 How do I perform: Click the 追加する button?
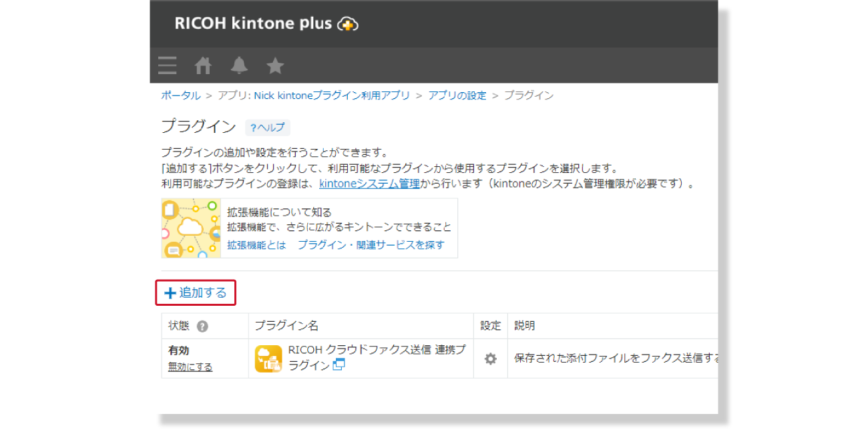pos(196,292)
